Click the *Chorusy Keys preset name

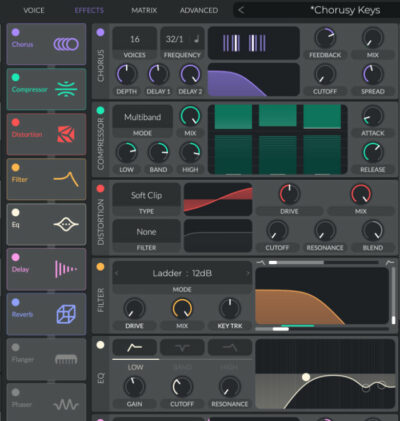(345, 10)
